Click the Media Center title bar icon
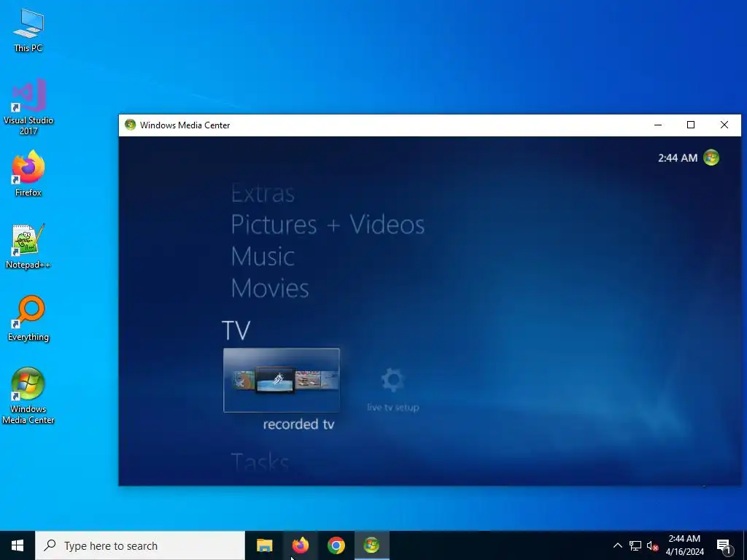Screen dimensions: 747x560 130,125
